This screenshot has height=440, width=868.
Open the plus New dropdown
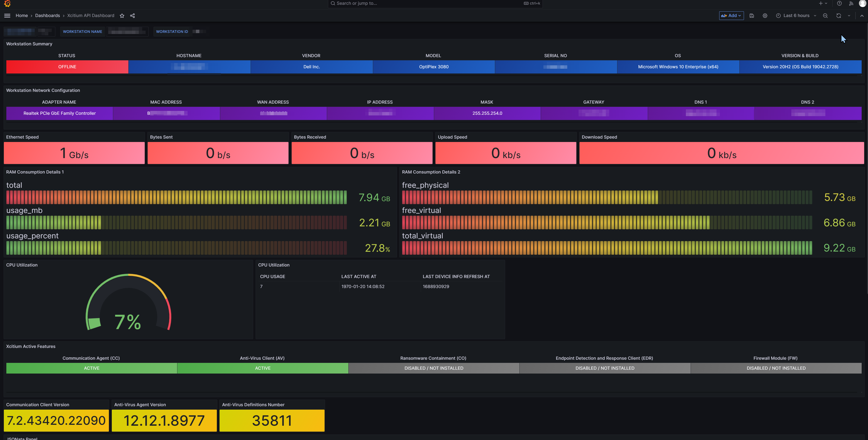[823, 3]
